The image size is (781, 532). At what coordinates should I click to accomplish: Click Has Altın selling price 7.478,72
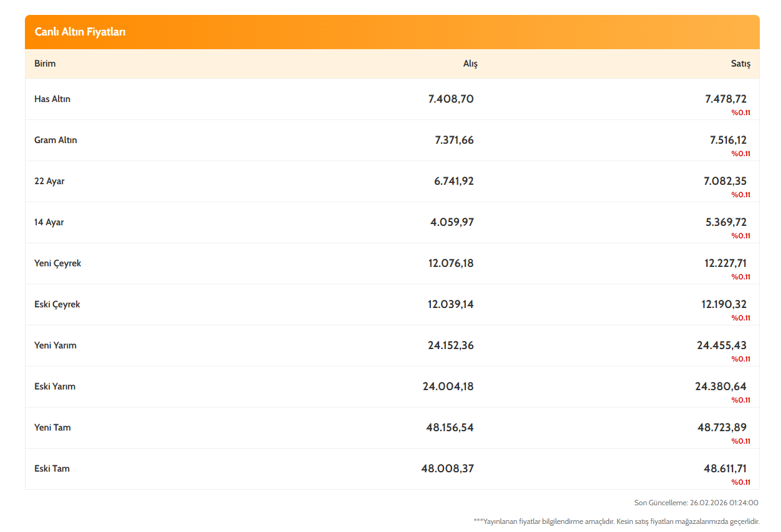click(726, 99)
